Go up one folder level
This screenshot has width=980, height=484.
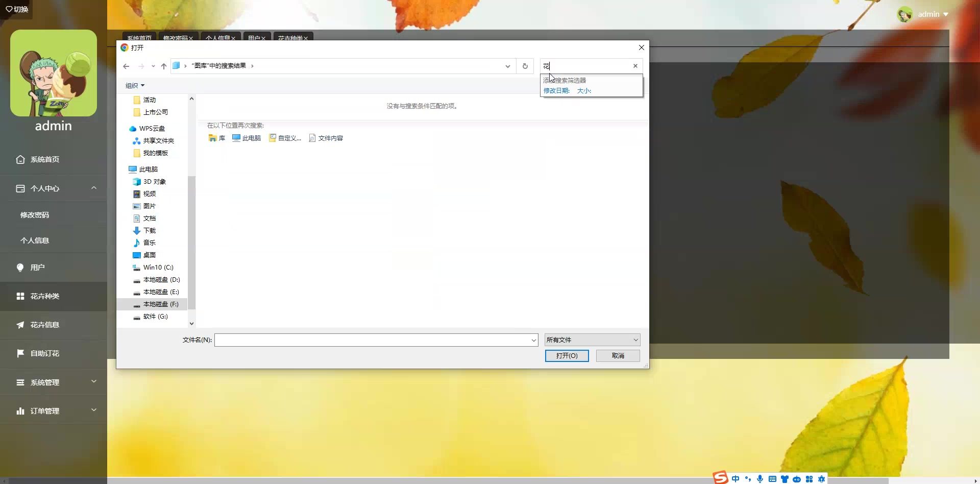click(x=164, y=66)
